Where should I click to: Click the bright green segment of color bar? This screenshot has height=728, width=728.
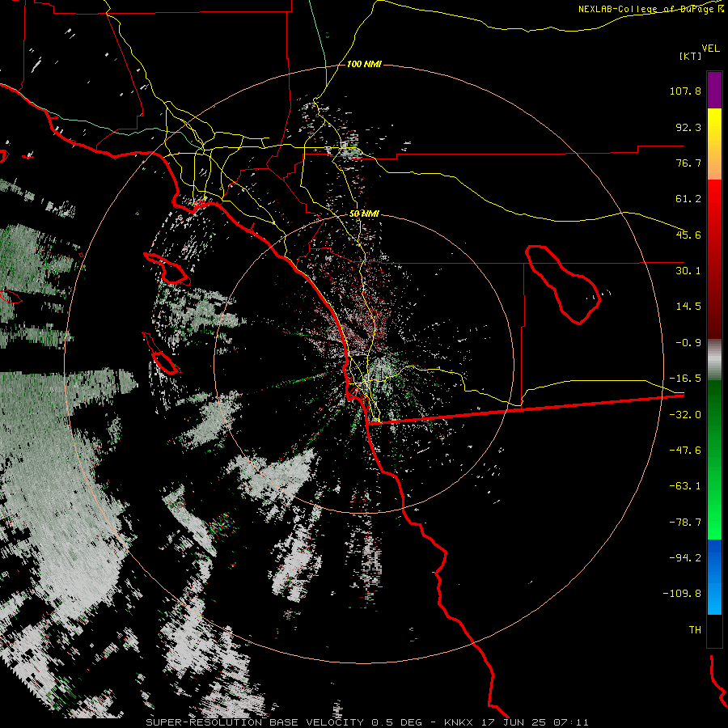(x=714, y=459)
